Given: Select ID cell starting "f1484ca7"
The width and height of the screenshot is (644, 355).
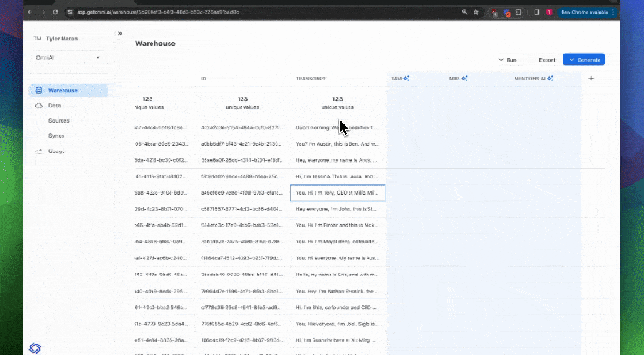Looking at the screenshot, I should pyautogui.click(x=242, y=258).
